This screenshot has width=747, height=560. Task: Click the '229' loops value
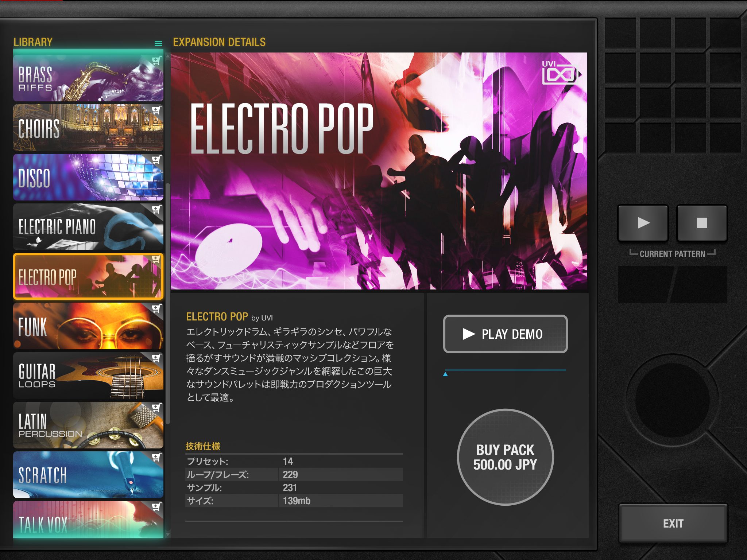coord(290,474)
